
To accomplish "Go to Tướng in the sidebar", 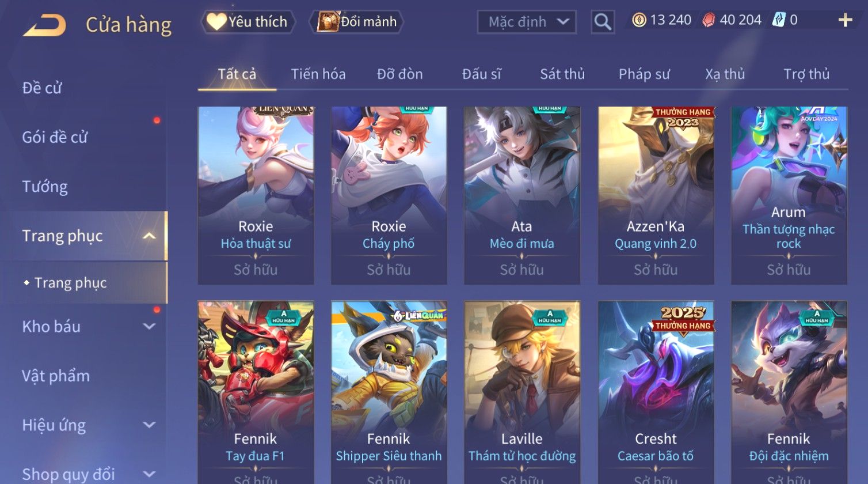I will [x=45, y=186].
